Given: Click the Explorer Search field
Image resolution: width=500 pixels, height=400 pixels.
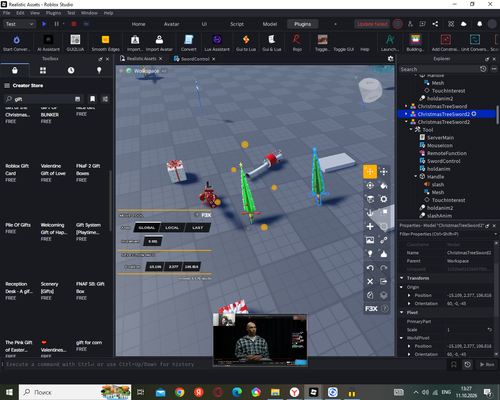Looking at the screenshot, I should (439, 69).
